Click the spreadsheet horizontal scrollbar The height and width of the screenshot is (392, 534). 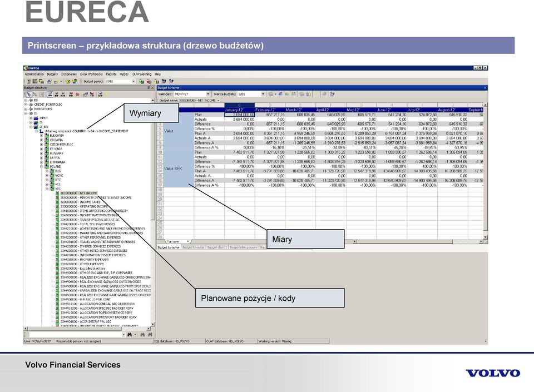[418, 241]
